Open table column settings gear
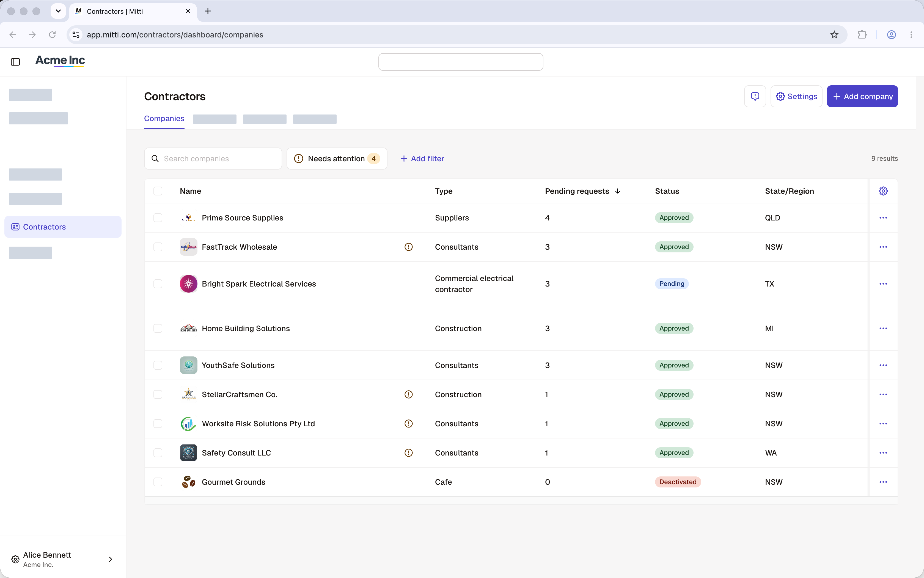924x578 pixels. coord(883,191)
